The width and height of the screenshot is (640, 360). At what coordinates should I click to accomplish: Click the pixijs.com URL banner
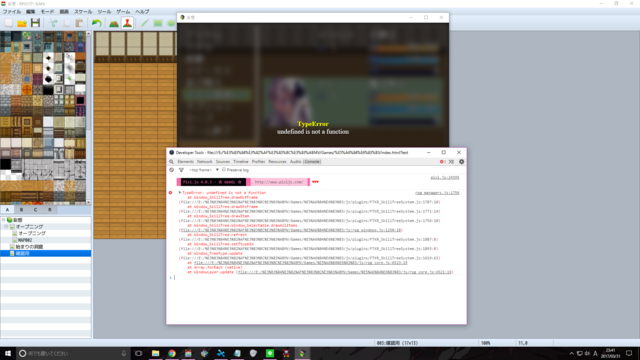point(279,182)
